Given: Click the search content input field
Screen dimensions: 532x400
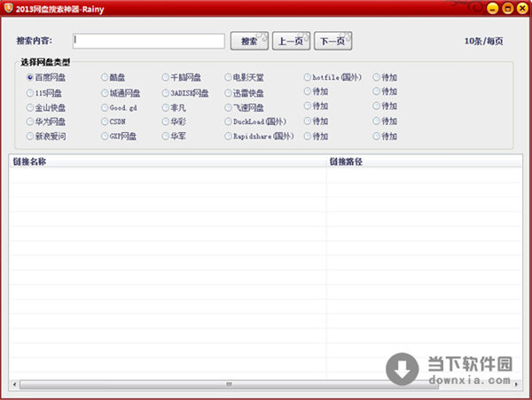Looking at the screenshot, I should point(149,41).
